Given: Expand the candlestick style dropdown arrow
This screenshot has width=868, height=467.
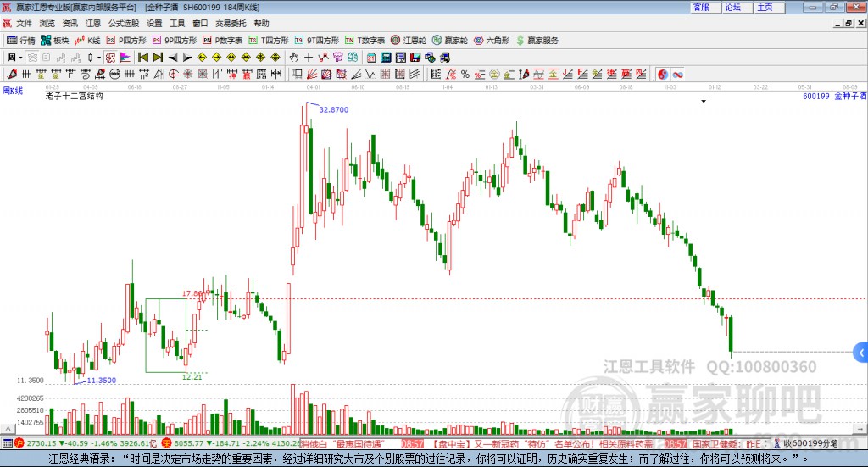Looking at the screenshot, I should point(99,58).
